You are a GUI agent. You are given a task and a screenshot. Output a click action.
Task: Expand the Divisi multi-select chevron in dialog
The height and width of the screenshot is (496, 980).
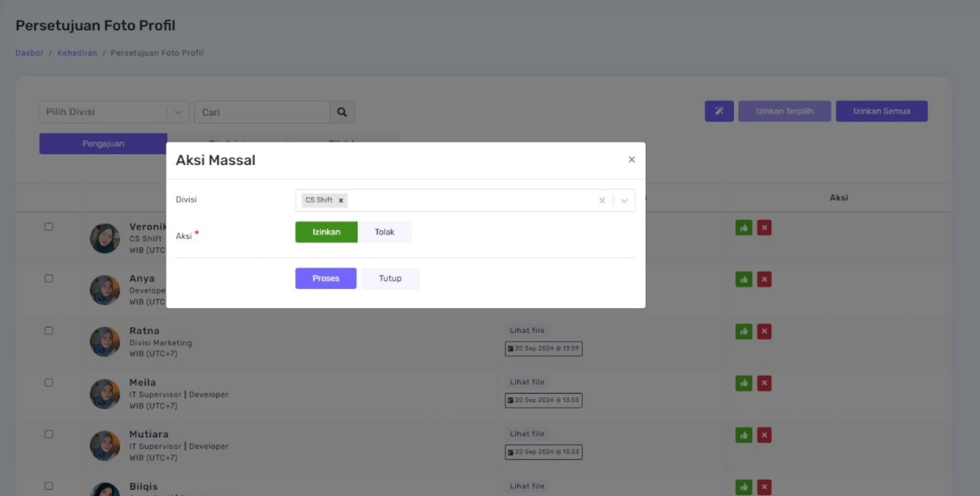625,201
